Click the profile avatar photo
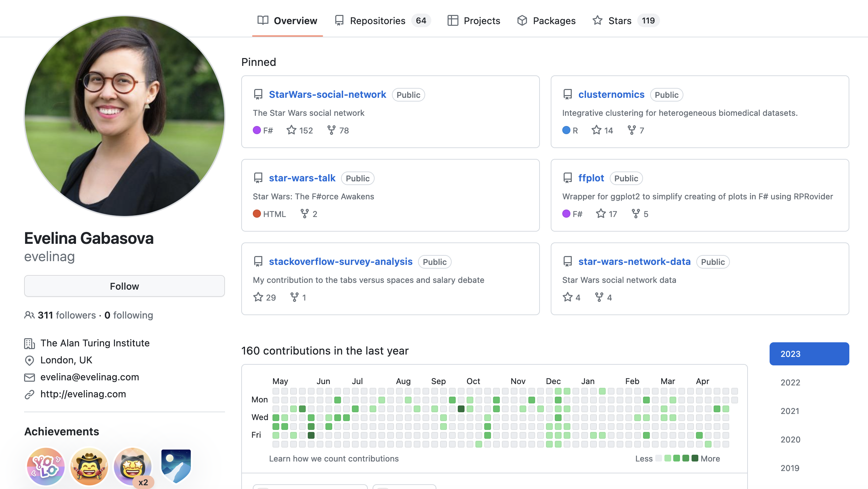 [x=125, y=116]
